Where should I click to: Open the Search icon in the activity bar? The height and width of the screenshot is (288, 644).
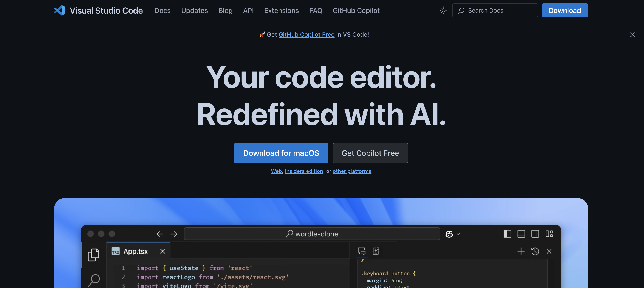pos(94,281)
